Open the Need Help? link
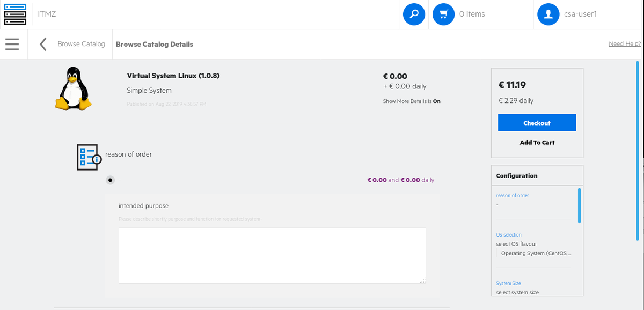 pyautogui.click(x=625, y=43)
